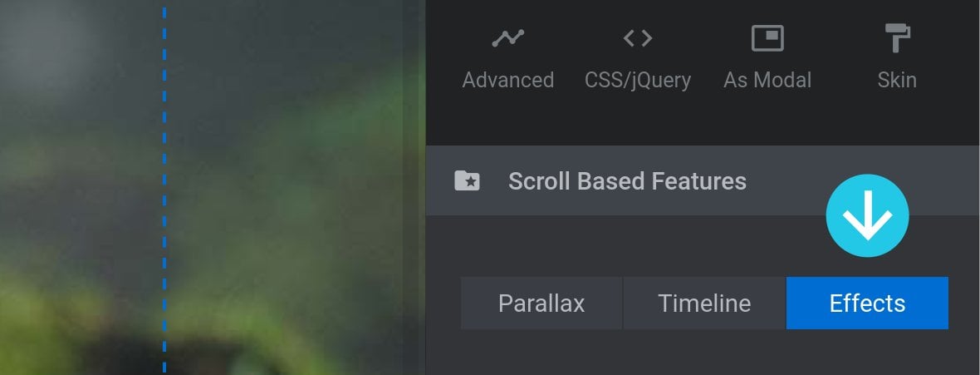Viewport: 980px width, 375px height.
Task: Choose the As Modal label
Action: click(x=767, y=80)
